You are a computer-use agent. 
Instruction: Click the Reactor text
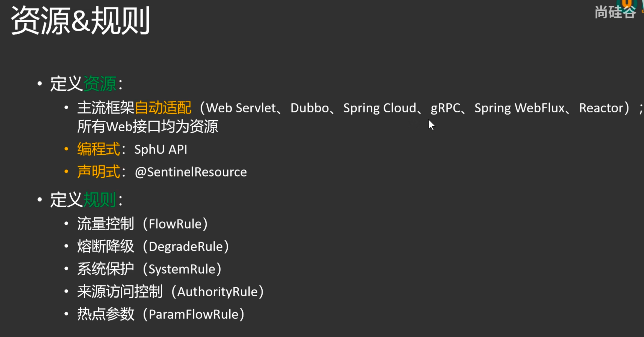[601, 108]
